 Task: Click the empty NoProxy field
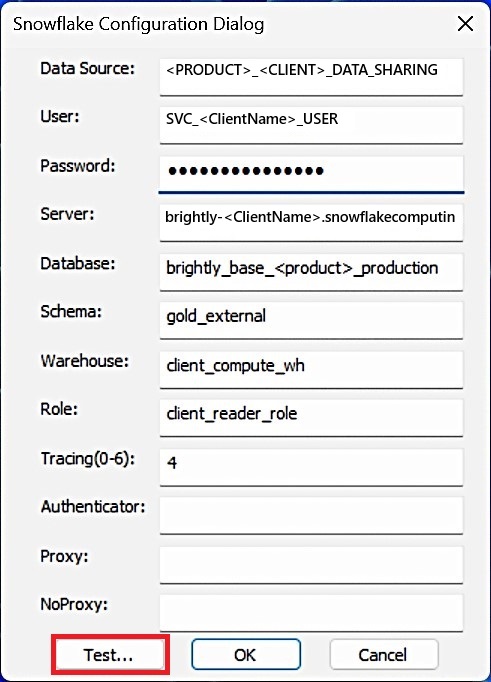coord(311,613)
